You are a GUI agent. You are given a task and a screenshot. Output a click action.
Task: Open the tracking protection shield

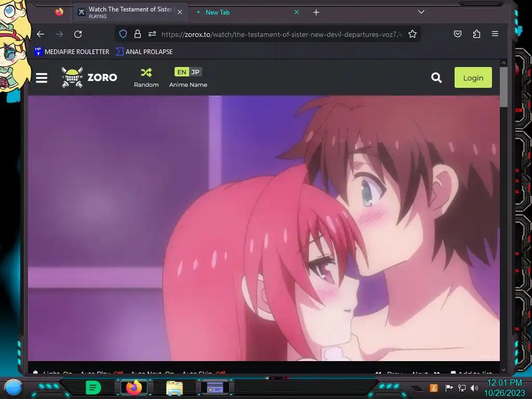coord(123,34)
